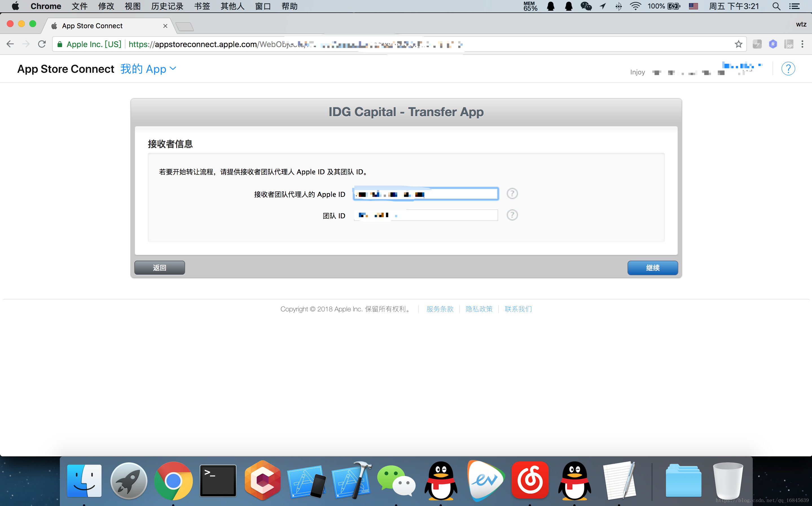Click 服务条款 link at bottom

tap(440, 309)
